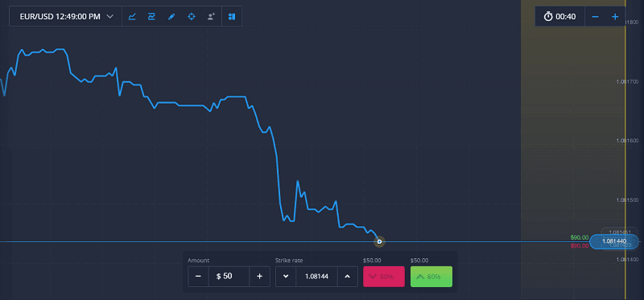Increase expiry time with plus button
Image resolution: width=644 pixels, height=300 pixels.
615,16
